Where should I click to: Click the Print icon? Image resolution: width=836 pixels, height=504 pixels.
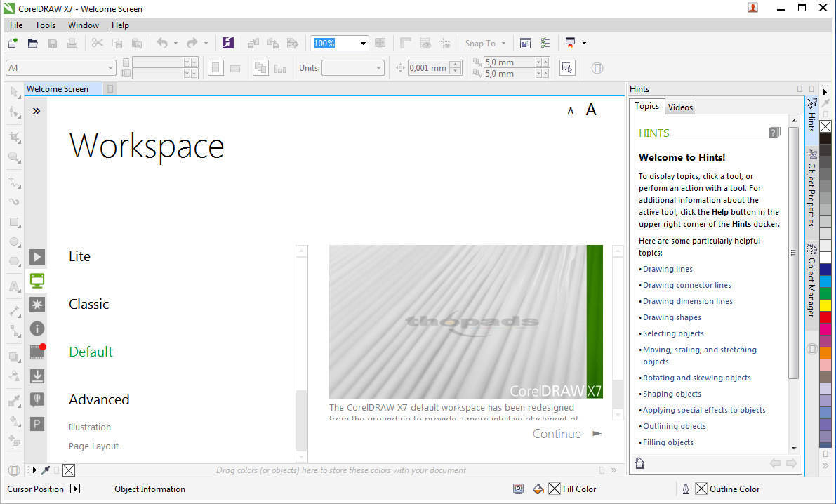coord(72,44)
